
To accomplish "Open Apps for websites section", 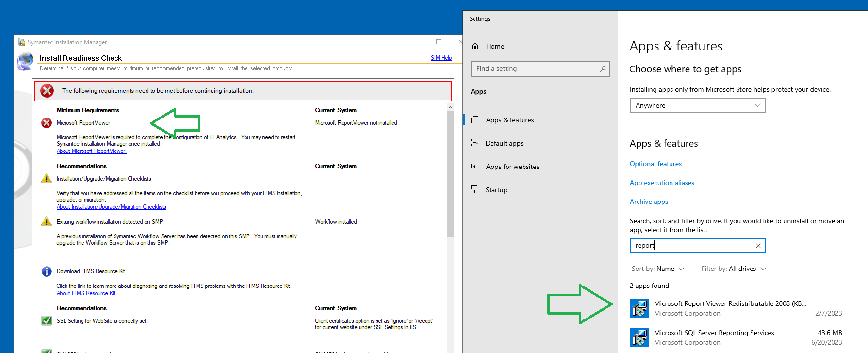I will click(512, 167).
